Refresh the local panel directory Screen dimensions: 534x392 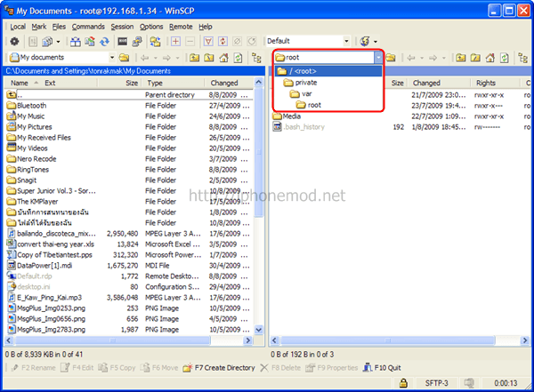pyautogui.click(x=238, y=58)
